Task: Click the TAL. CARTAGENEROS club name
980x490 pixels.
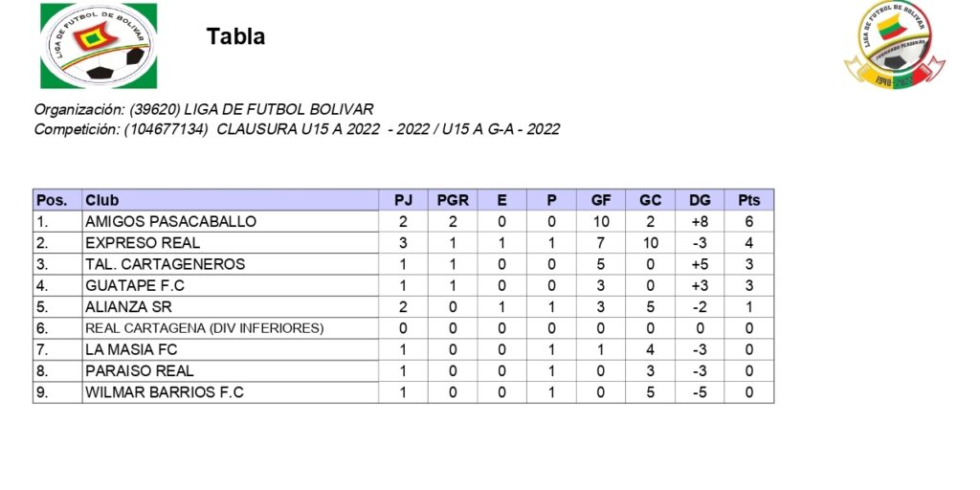Action: coord(166,264)
